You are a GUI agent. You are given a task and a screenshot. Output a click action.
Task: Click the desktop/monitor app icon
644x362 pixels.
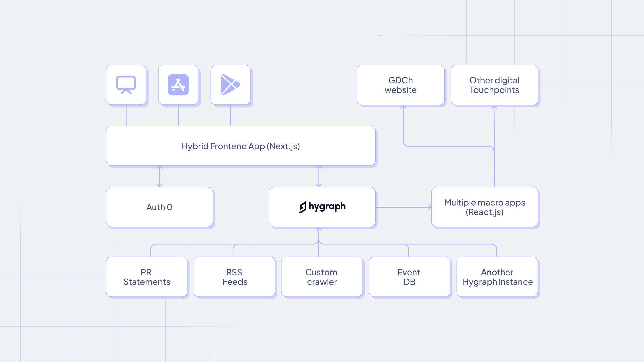[x=127, y=84]
